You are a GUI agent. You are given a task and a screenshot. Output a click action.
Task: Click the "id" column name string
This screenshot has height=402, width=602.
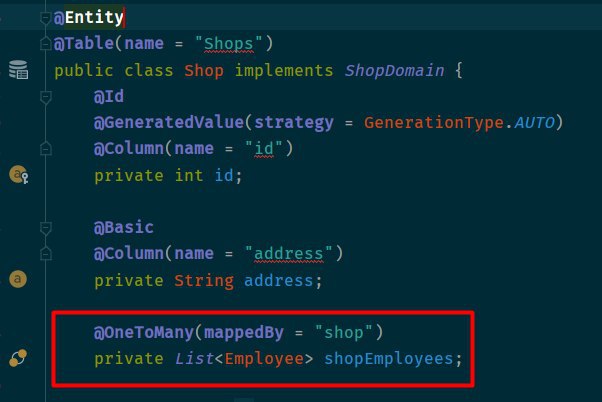264,148
